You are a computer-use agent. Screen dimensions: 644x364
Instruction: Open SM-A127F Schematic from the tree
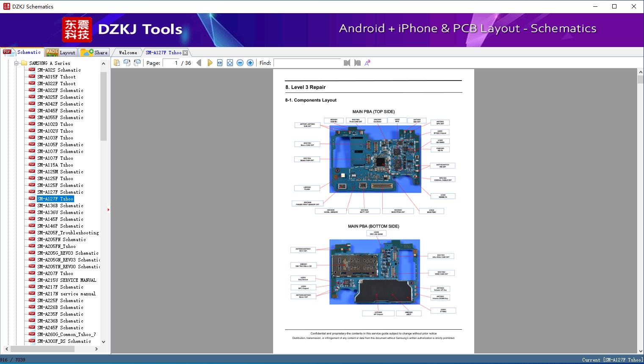coord(60,192)
